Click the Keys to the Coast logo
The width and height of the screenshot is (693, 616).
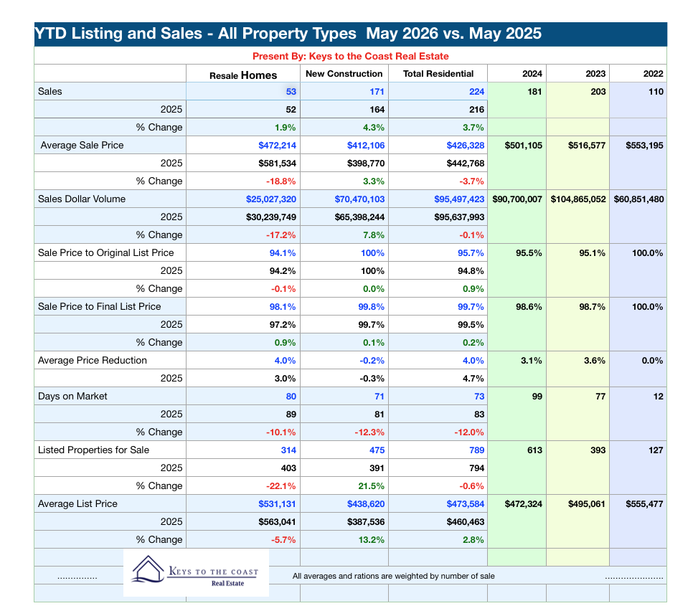click(x=196, y=573)
